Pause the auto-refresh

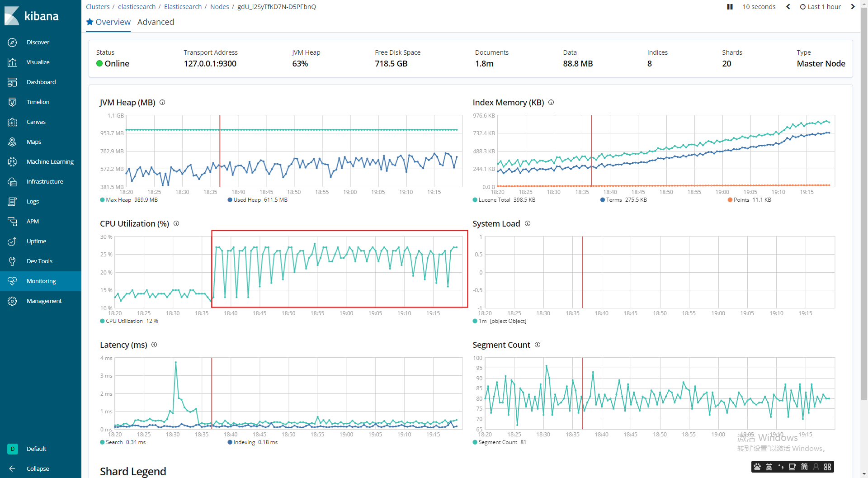(730, 7)
